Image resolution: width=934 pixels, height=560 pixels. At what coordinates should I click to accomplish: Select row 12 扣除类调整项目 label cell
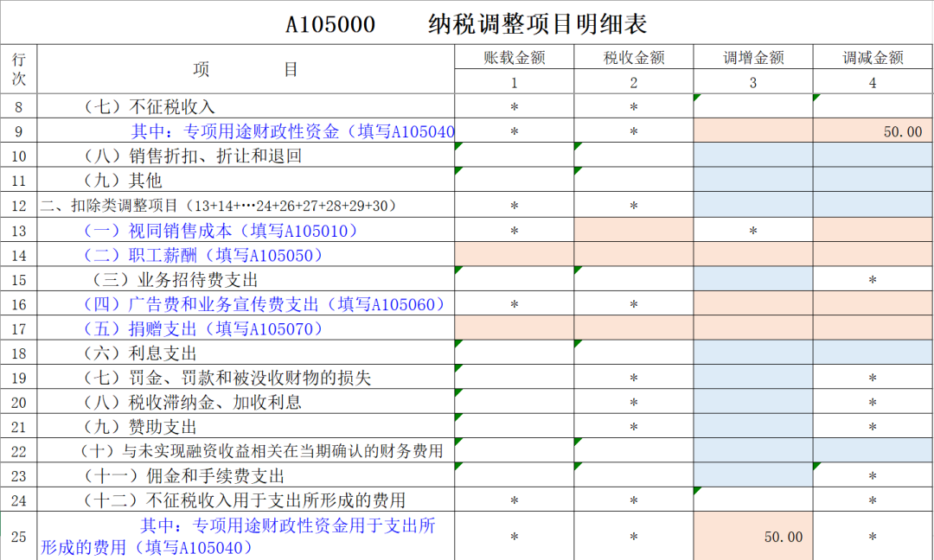218,206
